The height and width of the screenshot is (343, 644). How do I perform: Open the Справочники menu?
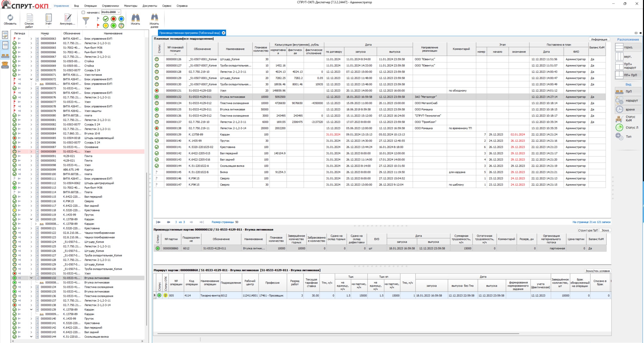click(110, 6)
